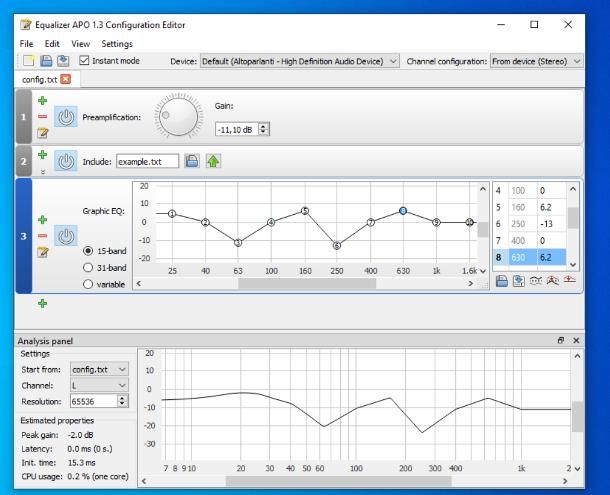610x495 pixels.
Task: Remove the Preamplification filter (red minus)
Action: pyautogui.click(x=42, y=116)
